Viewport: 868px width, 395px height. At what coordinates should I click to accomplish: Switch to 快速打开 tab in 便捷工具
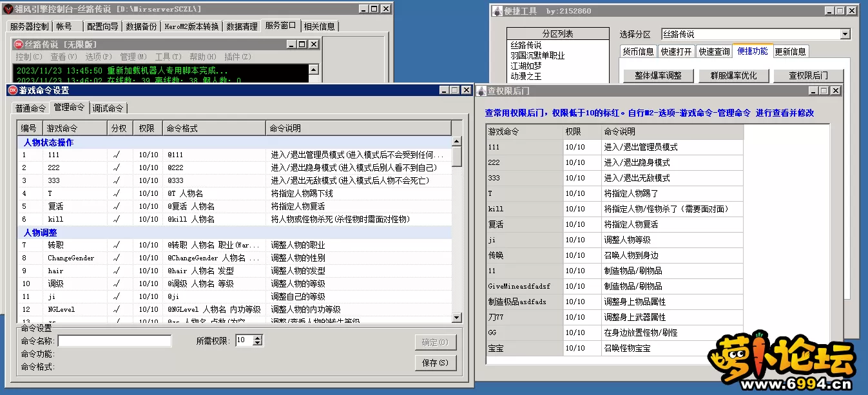point(676,52)
